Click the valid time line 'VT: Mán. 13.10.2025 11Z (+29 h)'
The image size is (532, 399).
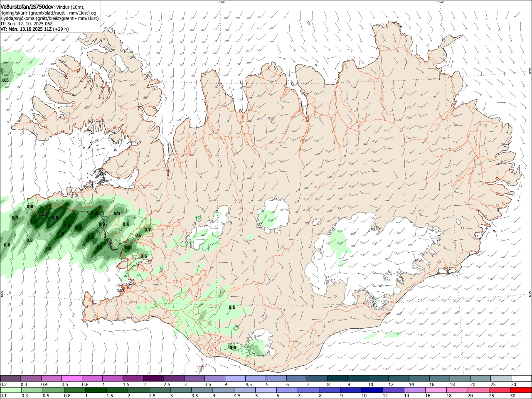(x=35, y=29)
